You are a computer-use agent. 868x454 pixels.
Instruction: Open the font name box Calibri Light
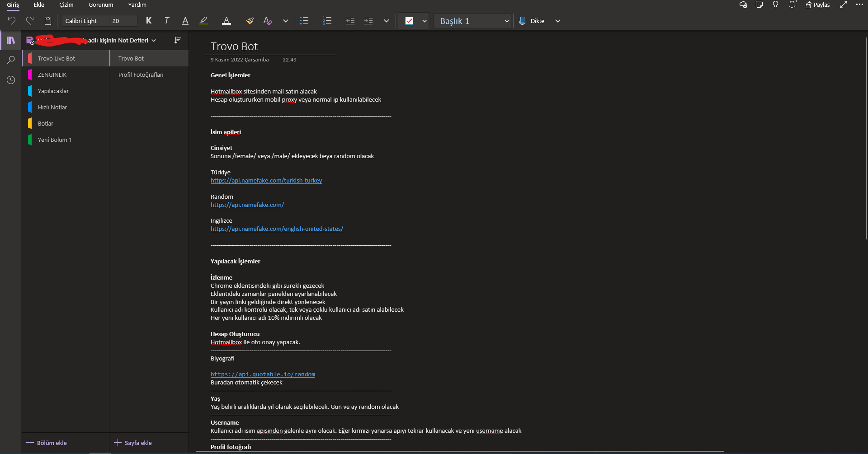(86, 21)
